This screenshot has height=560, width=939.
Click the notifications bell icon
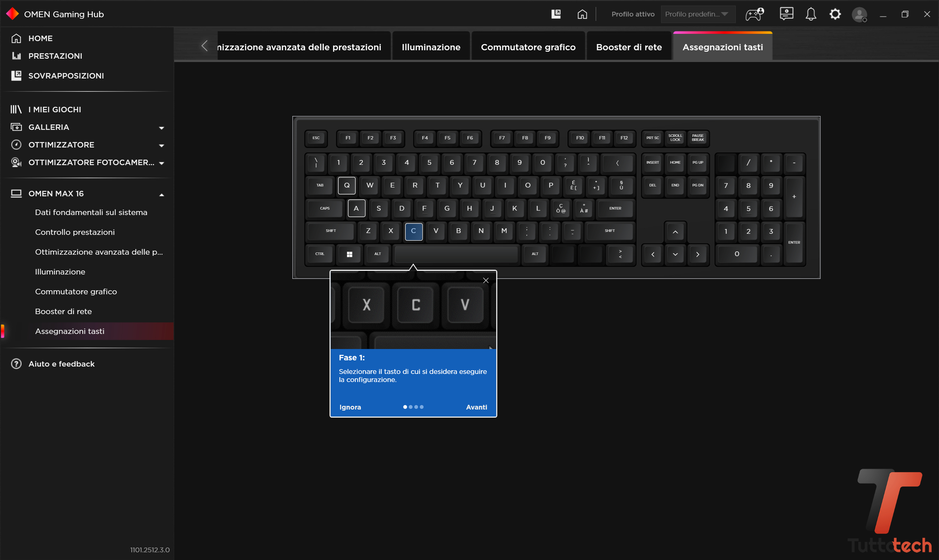[811, 14]
